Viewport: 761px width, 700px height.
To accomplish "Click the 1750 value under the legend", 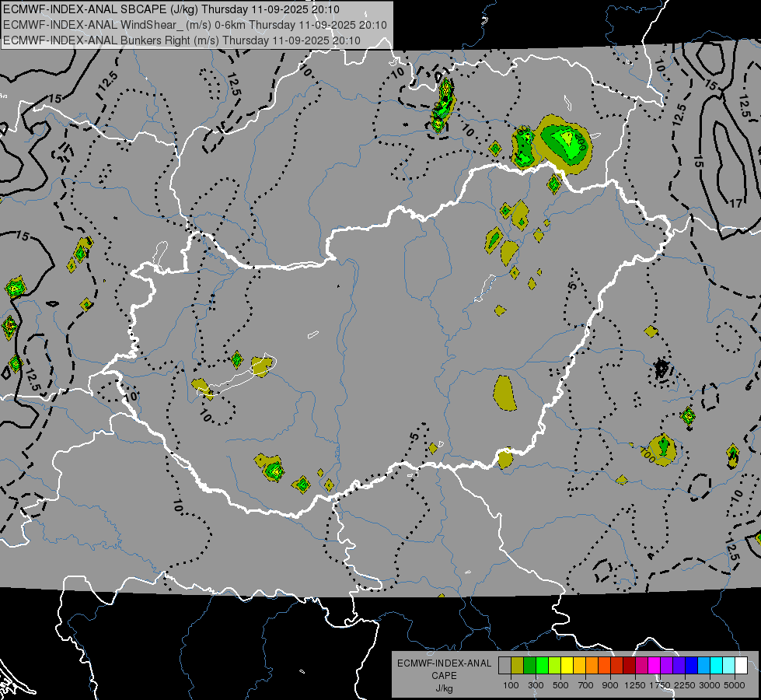I will (660, 685).
